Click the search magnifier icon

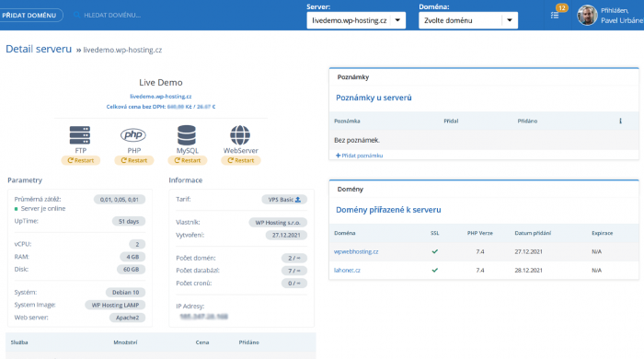click(x=76, y=15)
